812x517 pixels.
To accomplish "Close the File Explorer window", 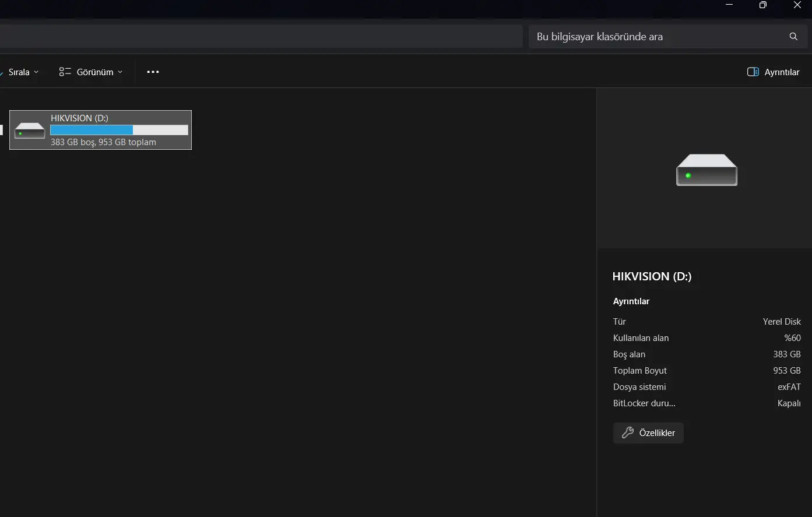I will point(797,5).
